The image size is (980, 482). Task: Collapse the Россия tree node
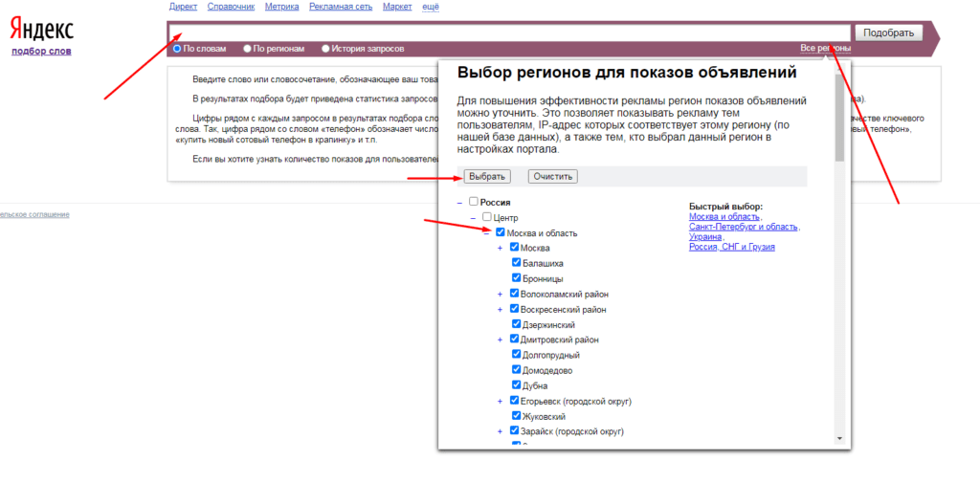[460, 203]
